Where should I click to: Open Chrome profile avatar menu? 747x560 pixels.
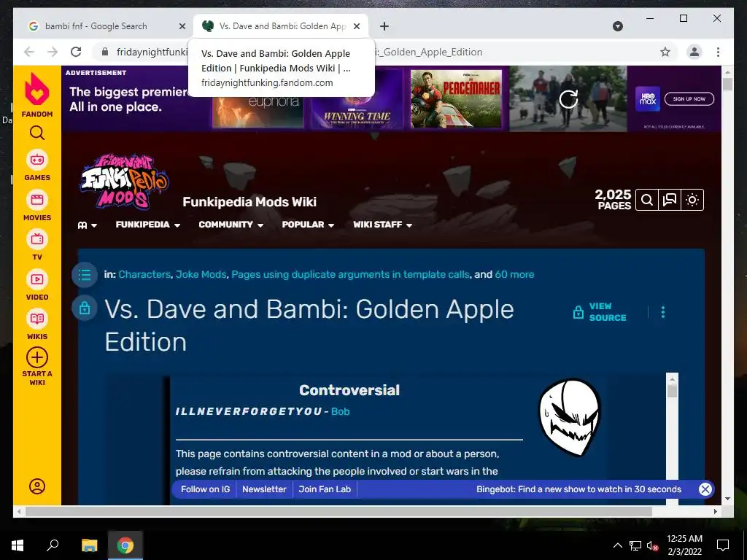tap(694, 52)
